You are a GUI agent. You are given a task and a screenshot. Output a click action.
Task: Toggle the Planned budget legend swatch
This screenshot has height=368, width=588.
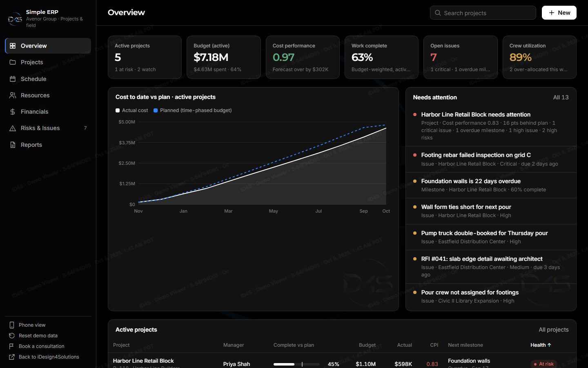coord(156,110)
